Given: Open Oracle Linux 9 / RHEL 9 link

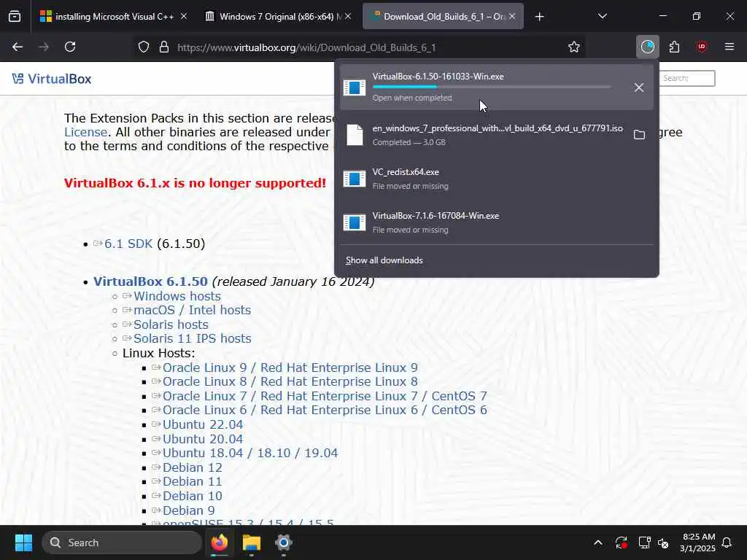Looking at the screenshot, I should (x=290, y=367).
